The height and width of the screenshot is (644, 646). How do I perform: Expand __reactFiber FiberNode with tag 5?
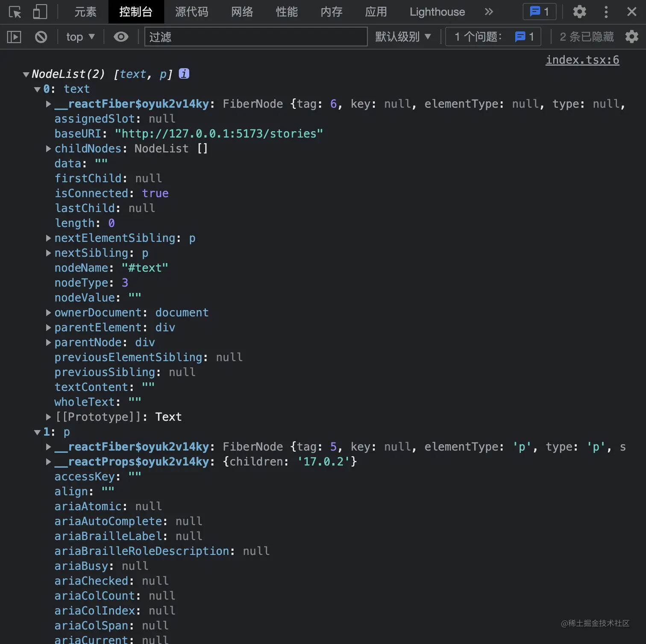[x=48, y=447]
